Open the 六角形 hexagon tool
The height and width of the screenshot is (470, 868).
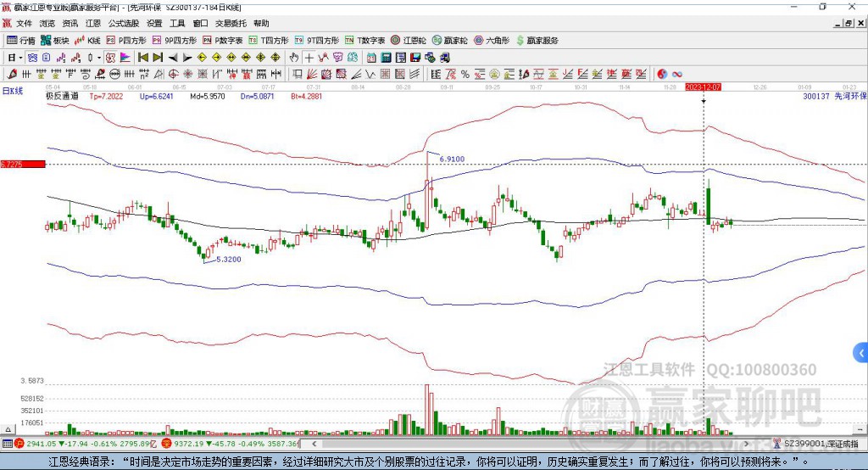tap(492, 41)
